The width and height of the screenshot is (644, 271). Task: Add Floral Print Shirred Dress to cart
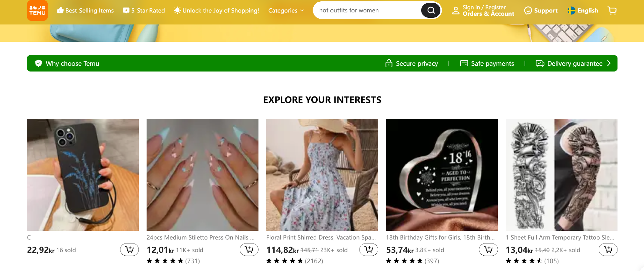click(x=368, y=250)
